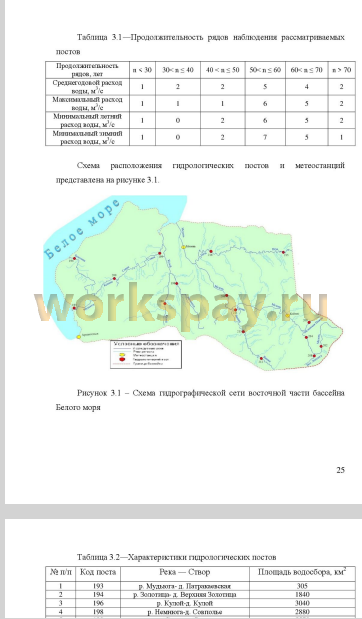
Task: Select the 'n < 30' column header
Action: tap(142, 70)
